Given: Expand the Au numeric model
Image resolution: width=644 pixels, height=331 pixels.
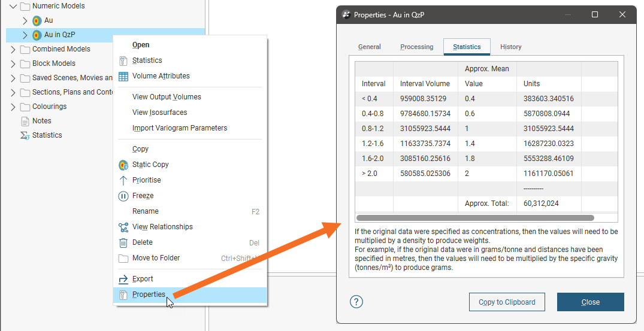Looking at the screenshot, I should pos(25,20).
